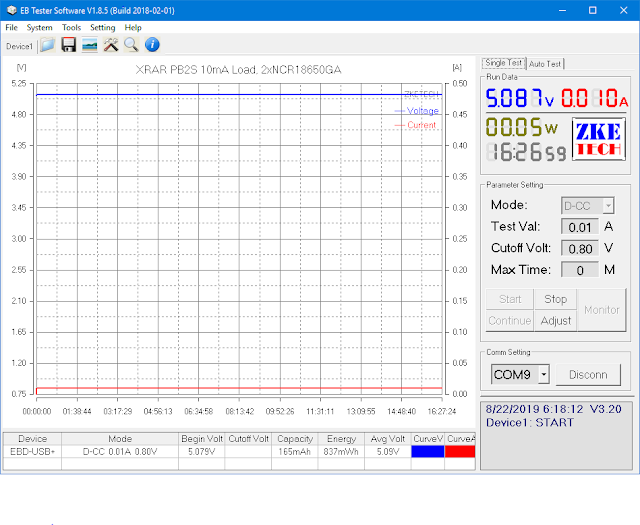Open the COM9 port dropdown arrow
Screen dimensions: 640x525
tap(544, 374)
